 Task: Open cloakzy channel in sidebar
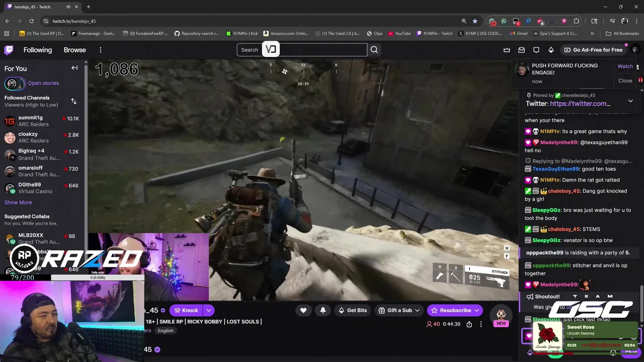42,137
